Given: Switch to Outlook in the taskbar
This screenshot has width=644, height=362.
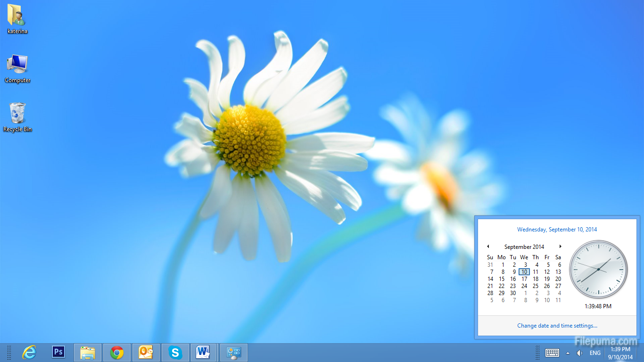Looking at the screenshot, I should [146, 353].
